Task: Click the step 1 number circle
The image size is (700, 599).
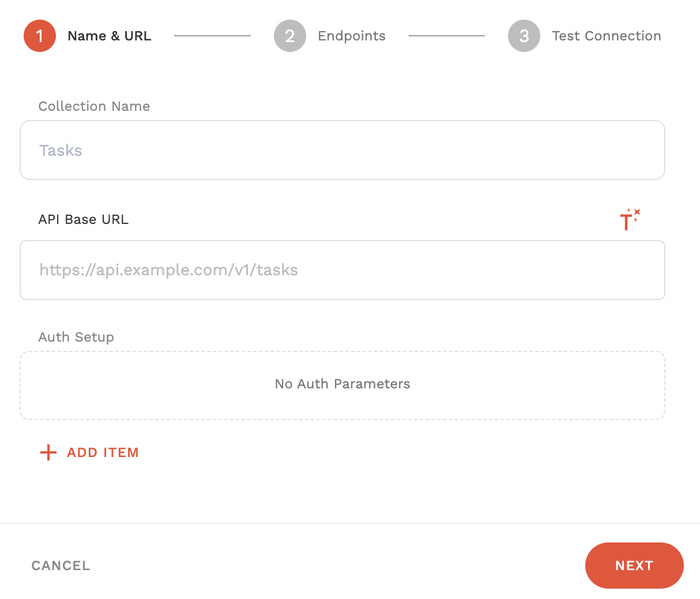Action: point(40,36)
